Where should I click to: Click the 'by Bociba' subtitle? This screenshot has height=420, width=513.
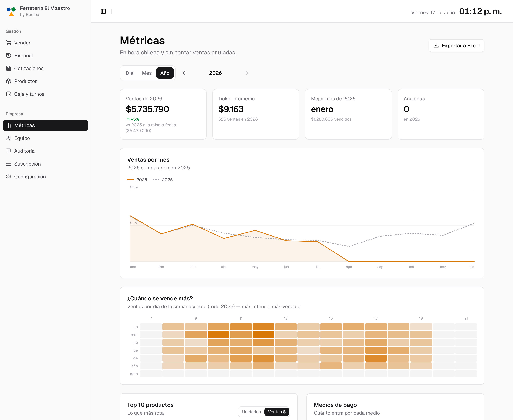pyautogui.click(x=30, y=15)
